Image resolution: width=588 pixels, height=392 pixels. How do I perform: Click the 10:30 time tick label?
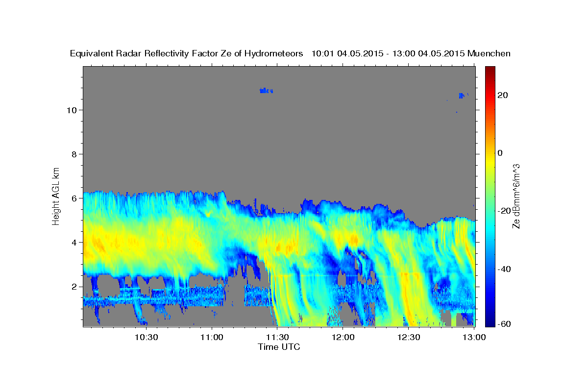146,337
